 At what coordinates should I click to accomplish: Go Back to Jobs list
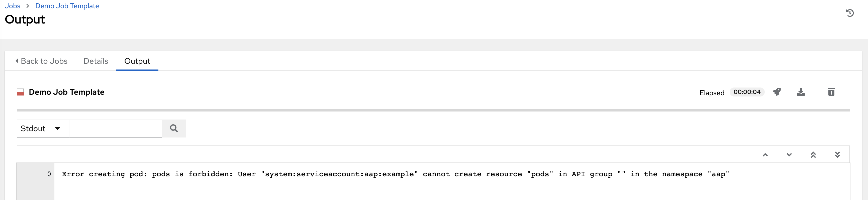41,61
